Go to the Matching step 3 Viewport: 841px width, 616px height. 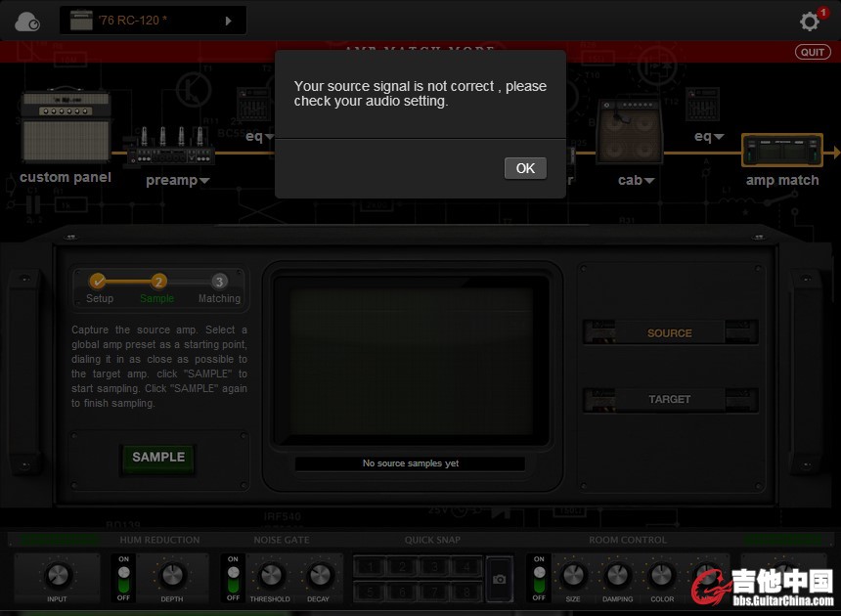[x=219, y=282]
